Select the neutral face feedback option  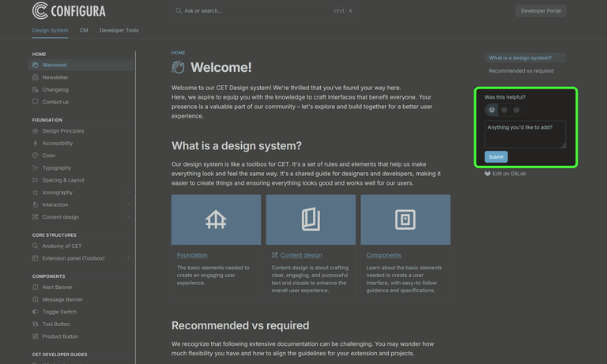tap(504, 110)
